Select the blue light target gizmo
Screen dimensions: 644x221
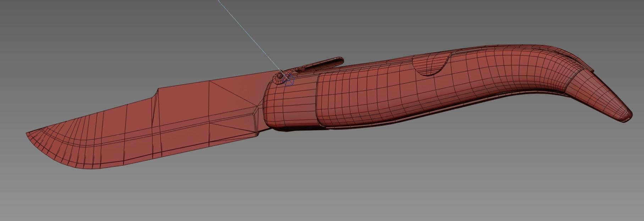coord(289,80)
